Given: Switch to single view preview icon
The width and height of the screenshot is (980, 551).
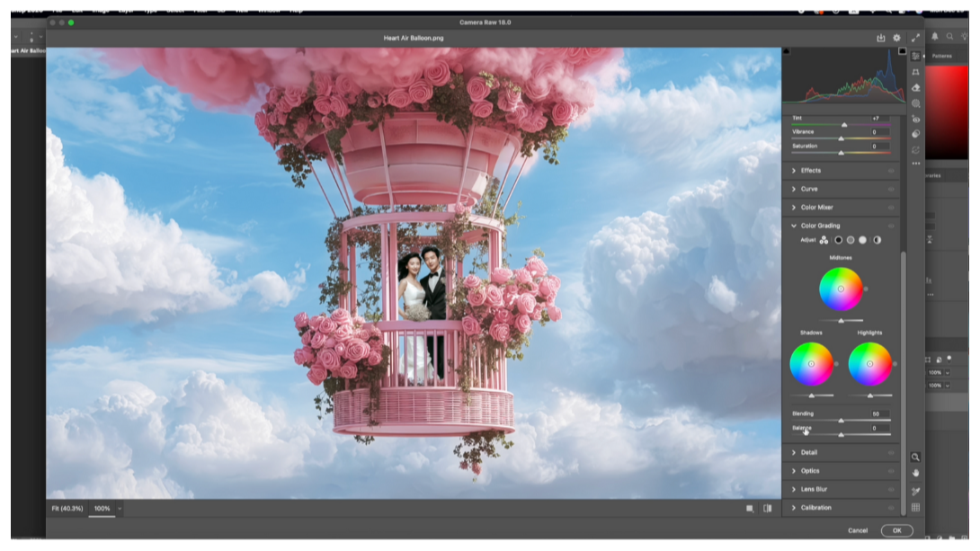Looking at the screenshot, I should 750,509.
